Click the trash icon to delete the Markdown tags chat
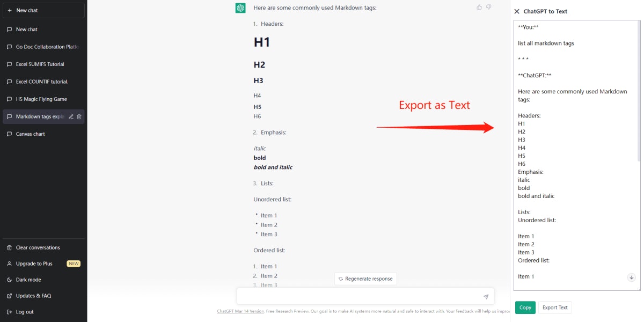The height and width of the screenshot is (322, 644). [x=79, y=116]
